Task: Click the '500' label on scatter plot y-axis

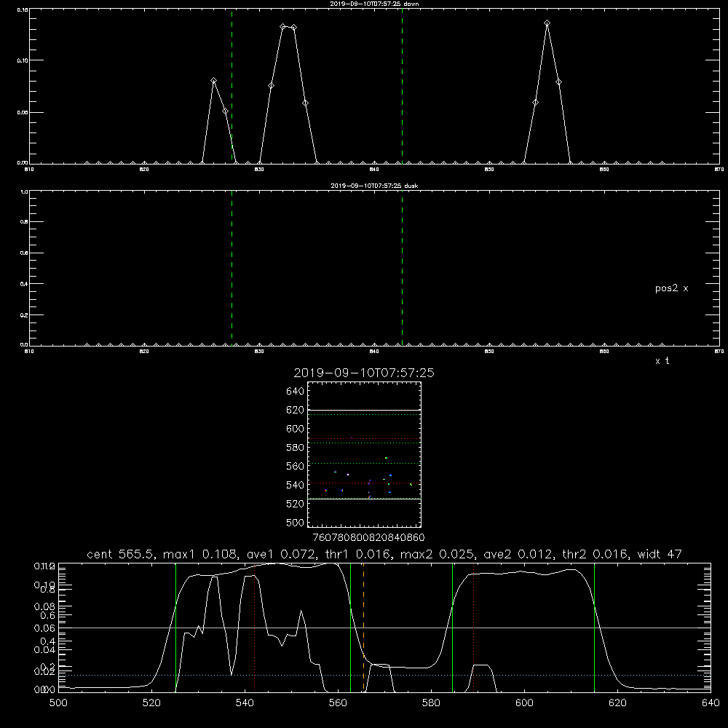Action: [x=296, y=523]
